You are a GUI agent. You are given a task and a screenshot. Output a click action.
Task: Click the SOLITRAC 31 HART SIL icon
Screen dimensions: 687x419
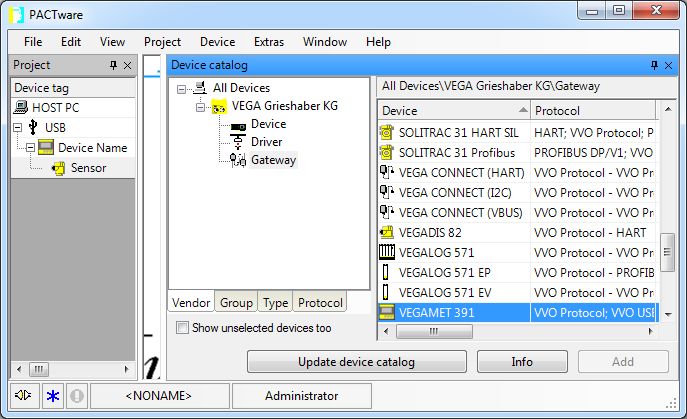[x=386, y=132]
